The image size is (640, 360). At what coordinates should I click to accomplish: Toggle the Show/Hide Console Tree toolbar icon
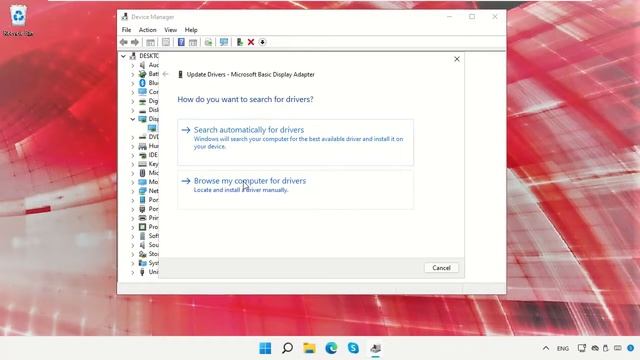[x=150, y=42]
